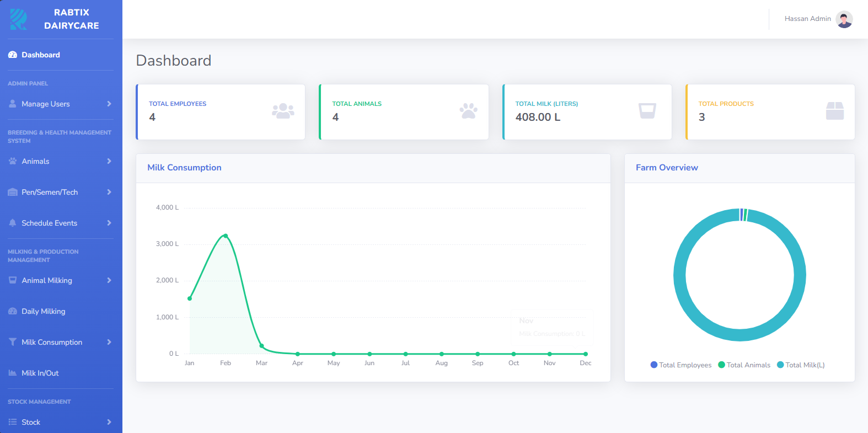Expand Stock menu chevron

109,422
